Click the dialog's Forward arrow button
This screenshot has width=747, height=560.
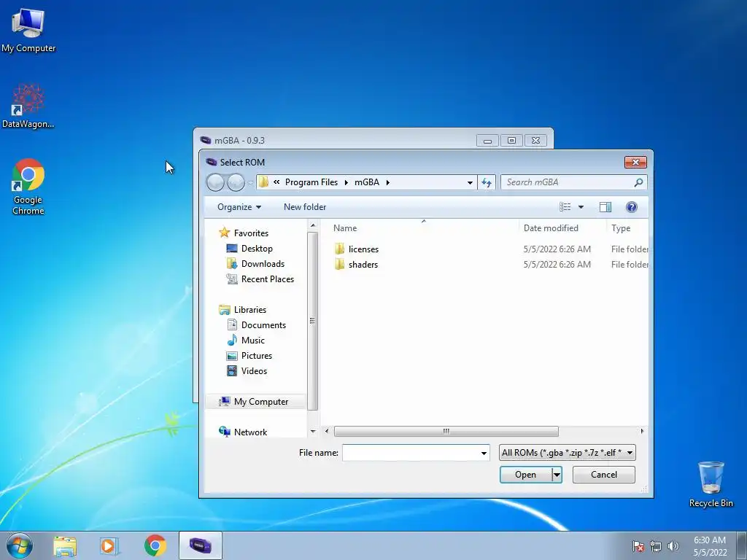[x=236, y=182]
